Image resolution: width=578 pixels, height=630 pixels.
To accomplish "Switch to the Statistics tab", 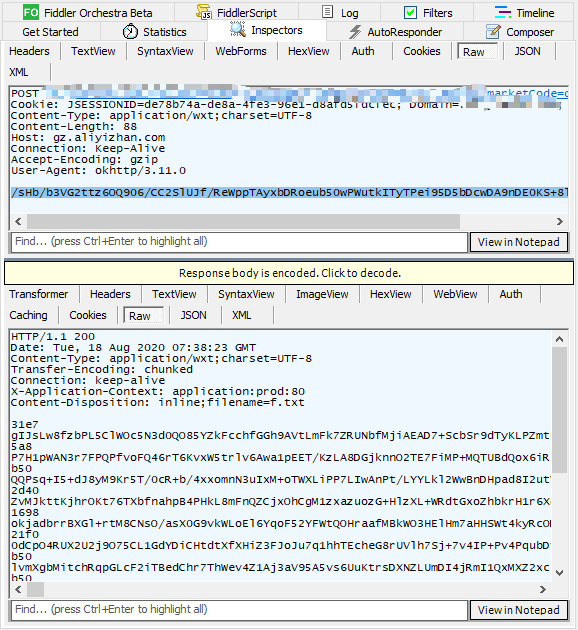I will pyautogui.click(x=154, y=32).
